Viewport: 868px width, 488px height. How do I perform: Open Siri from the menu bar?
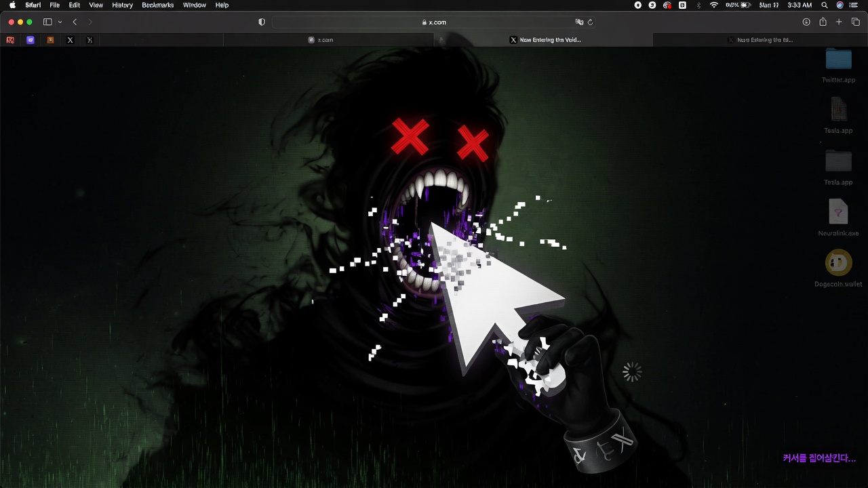click(840, 5)
